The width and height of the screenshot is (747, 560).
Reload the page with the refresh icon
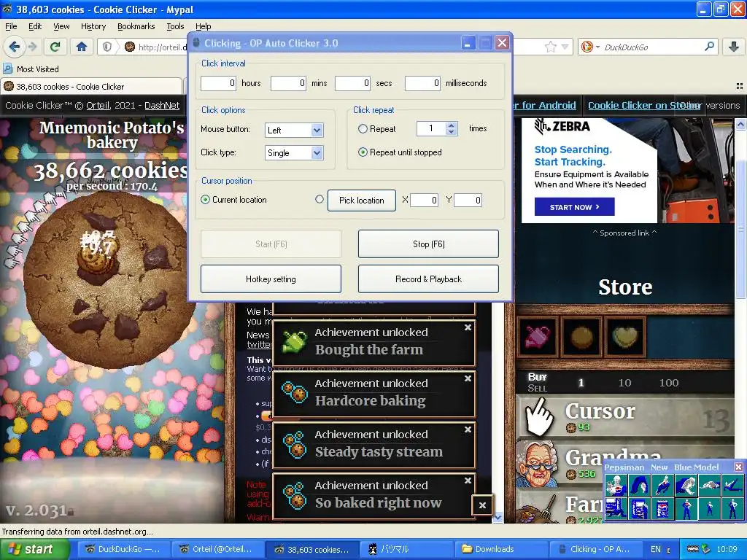tap(55, 47)
